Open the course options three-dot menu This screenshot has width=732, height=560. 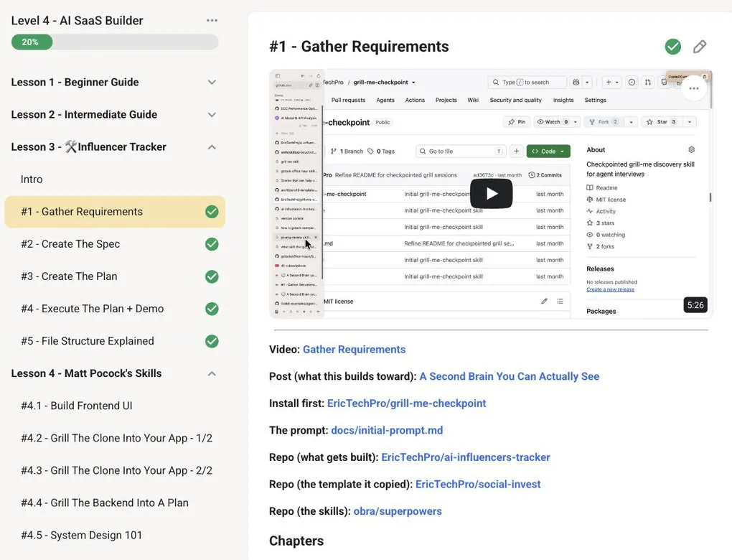point(212,21)
